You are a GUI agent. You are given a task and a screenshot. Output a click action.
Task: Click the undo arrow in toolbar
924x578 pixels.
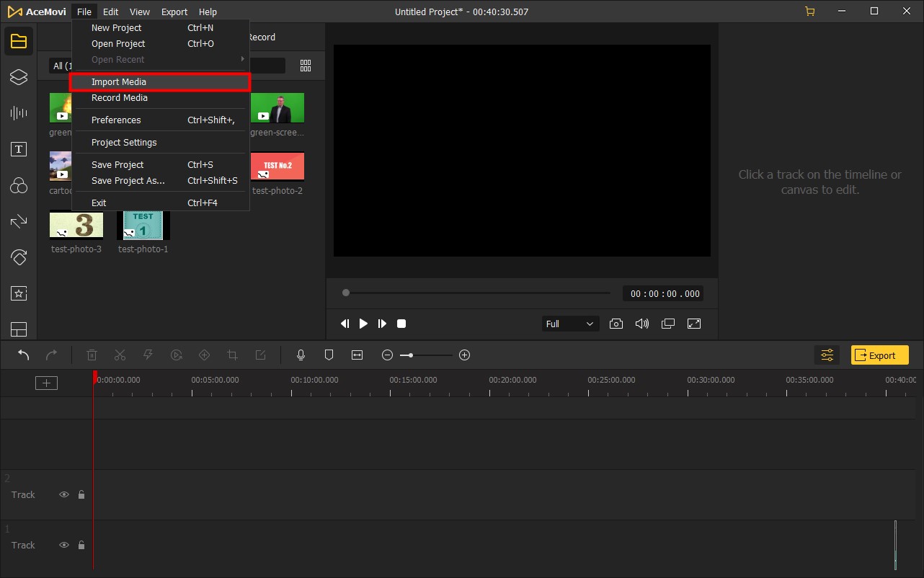tap(24, 355)
